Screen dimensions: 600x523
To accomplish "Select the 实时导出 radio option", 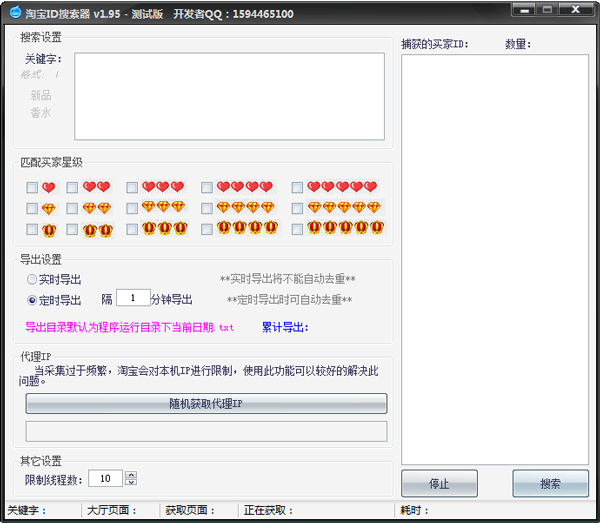I will [x=32, y=280].
